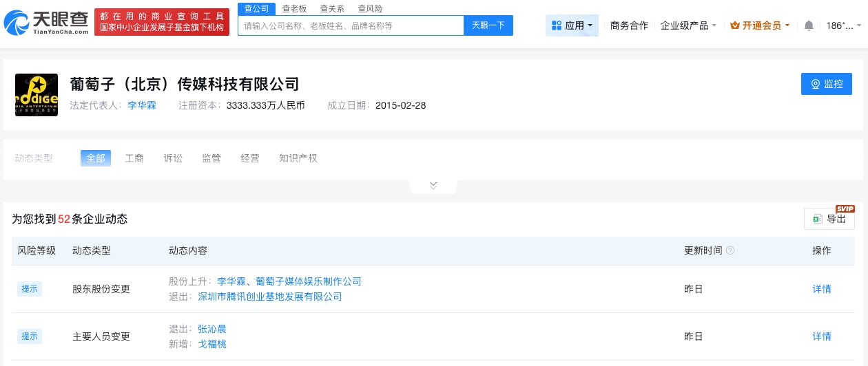Open 深圳市腾讯创业基地发展有限公司 link
Viewport: 868px width, 366px height.
click(270, 297)
